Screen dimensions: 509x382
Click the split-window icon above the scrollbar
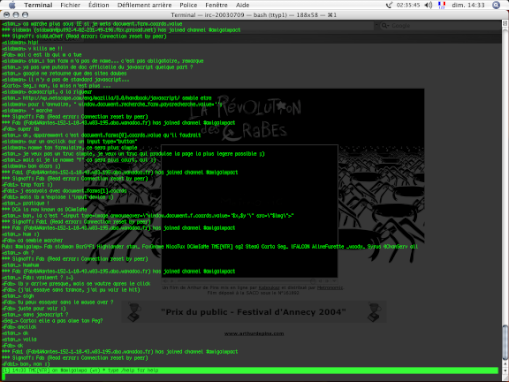[x=505, y=23]
